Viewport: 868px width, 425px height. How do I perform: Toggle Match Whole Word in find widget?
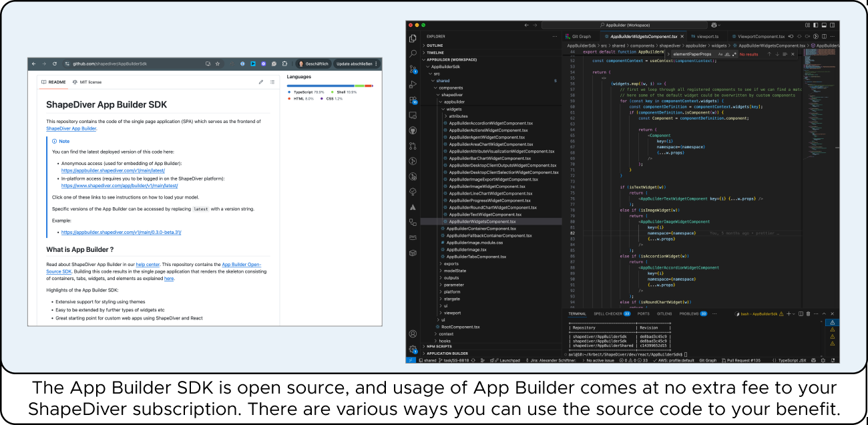click(x=727, y=54)
